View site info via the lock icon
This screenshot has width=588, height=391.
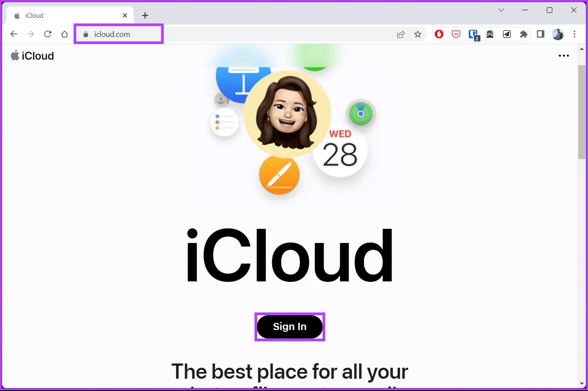pos(86,34)
